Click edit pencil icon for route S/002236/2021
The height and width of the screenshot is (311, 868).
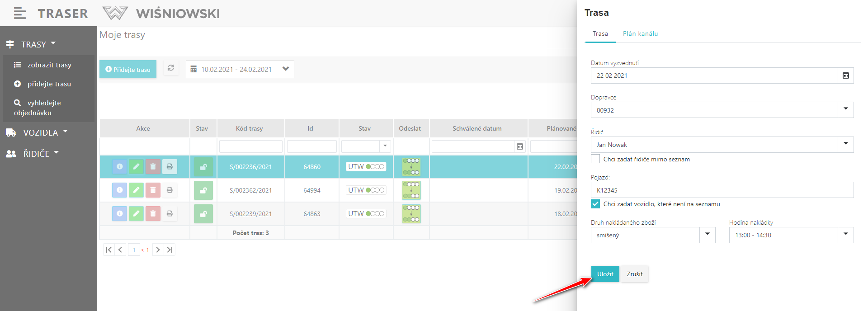(x=136, y=167)
